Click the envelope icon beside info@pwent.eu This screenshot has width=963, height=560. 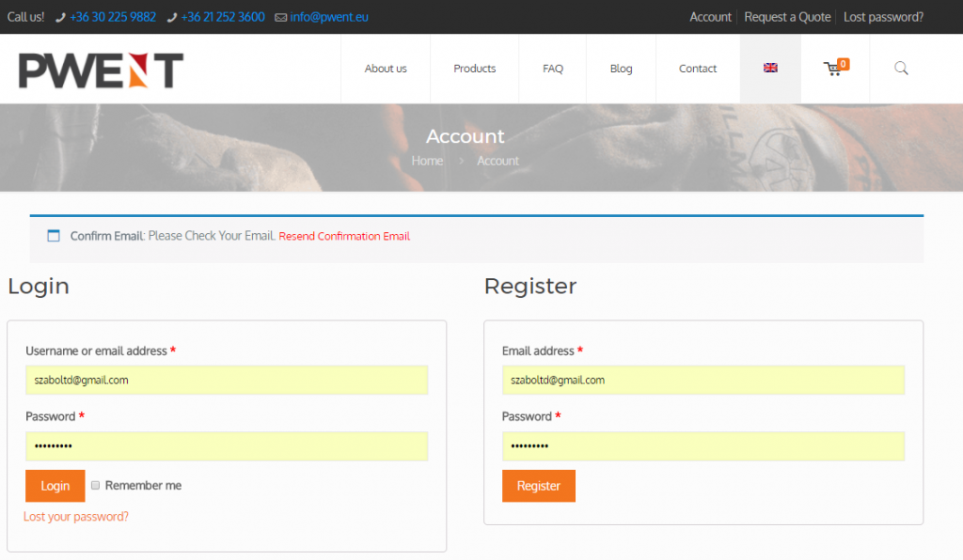coord(280,17)
